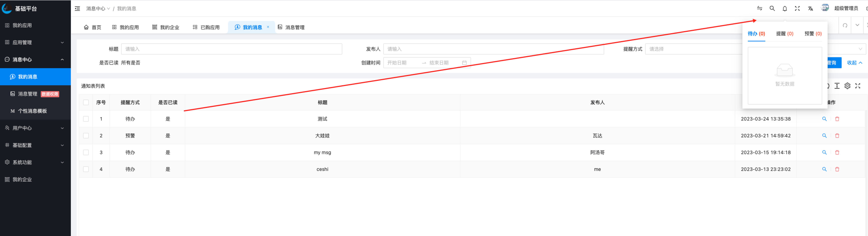Open 个性消息模板 in sidebar
868x236 pixels.
[32, 111]
